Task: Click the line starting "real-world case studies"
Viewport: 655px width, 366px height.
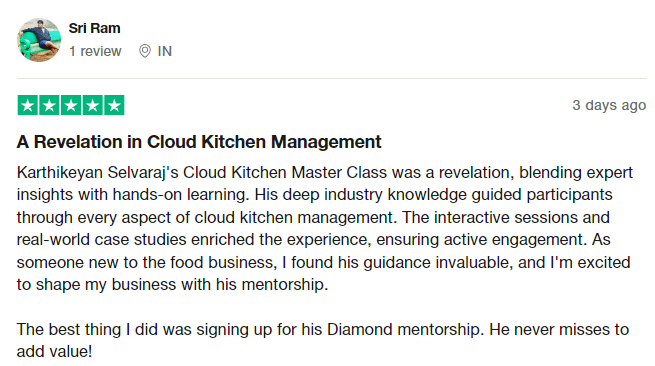Action: (314, 240)
